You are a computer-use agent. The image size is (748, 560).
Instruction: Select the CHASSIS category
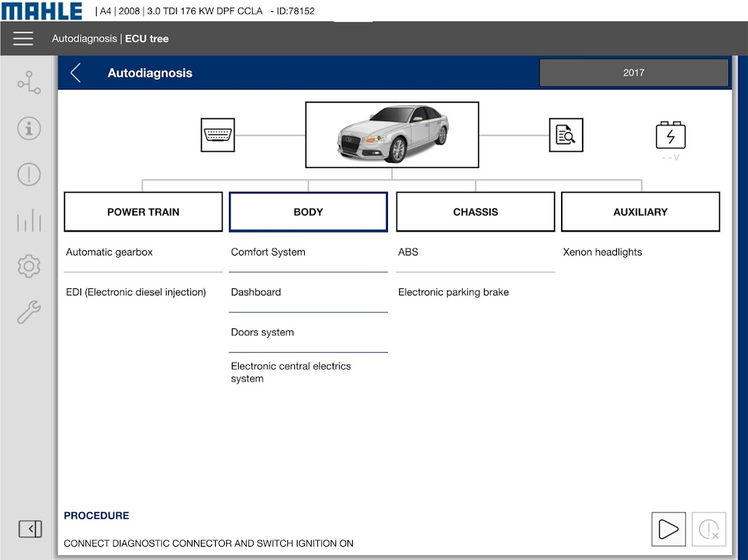(475, 212)
